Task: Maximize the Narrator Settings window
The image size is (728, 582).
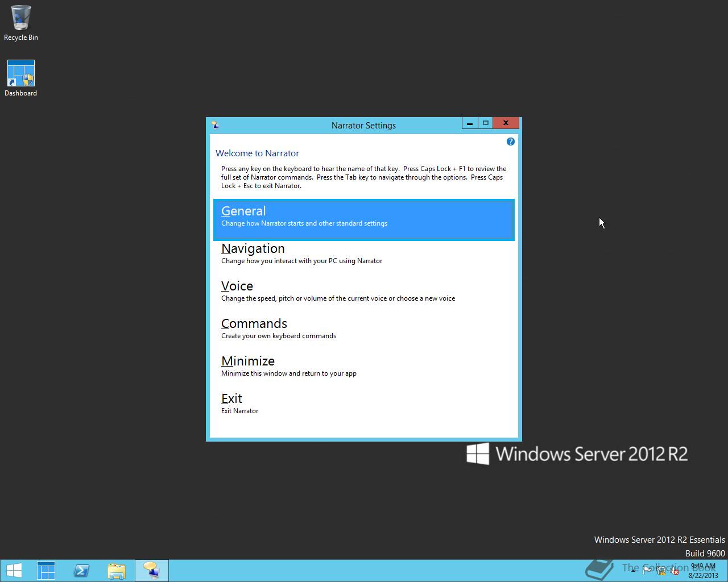Action: (486, 123)
